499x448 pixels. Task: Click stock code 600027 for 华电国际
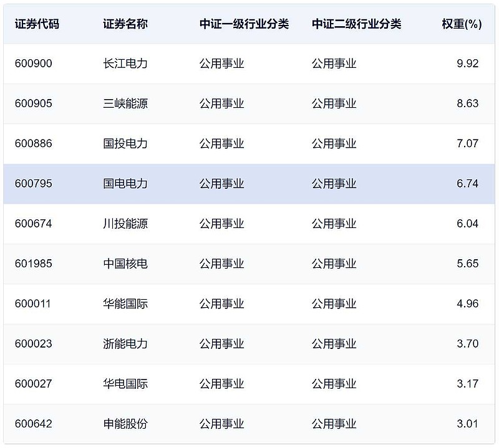[x=33, y=383]
